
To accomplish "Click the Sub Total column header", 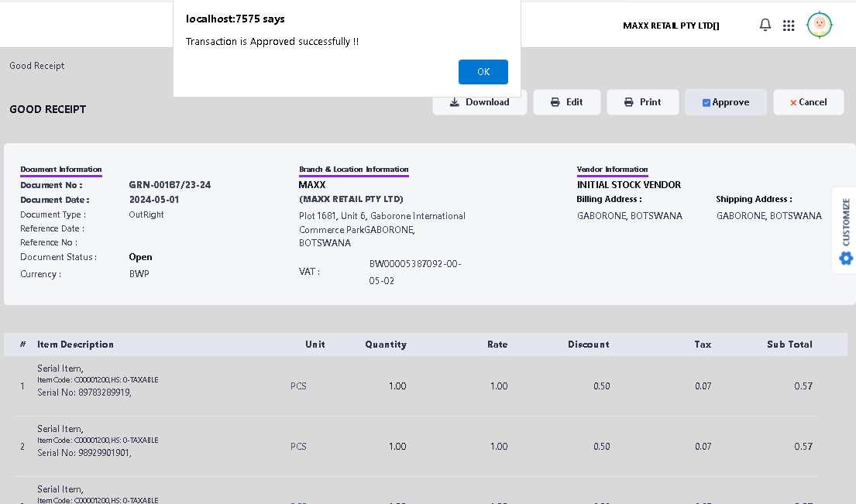I will [789, 345].
